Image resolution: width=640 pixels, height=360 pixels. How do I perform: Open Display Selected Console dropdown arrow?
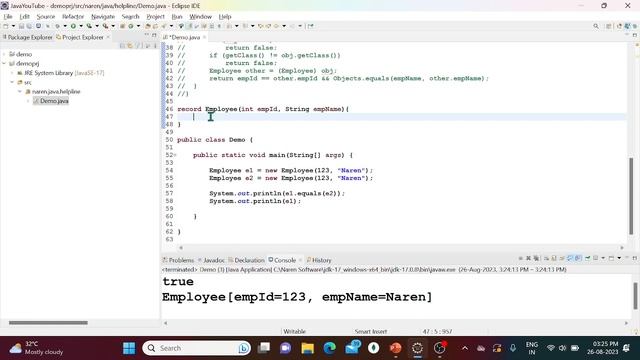point(603,258)
